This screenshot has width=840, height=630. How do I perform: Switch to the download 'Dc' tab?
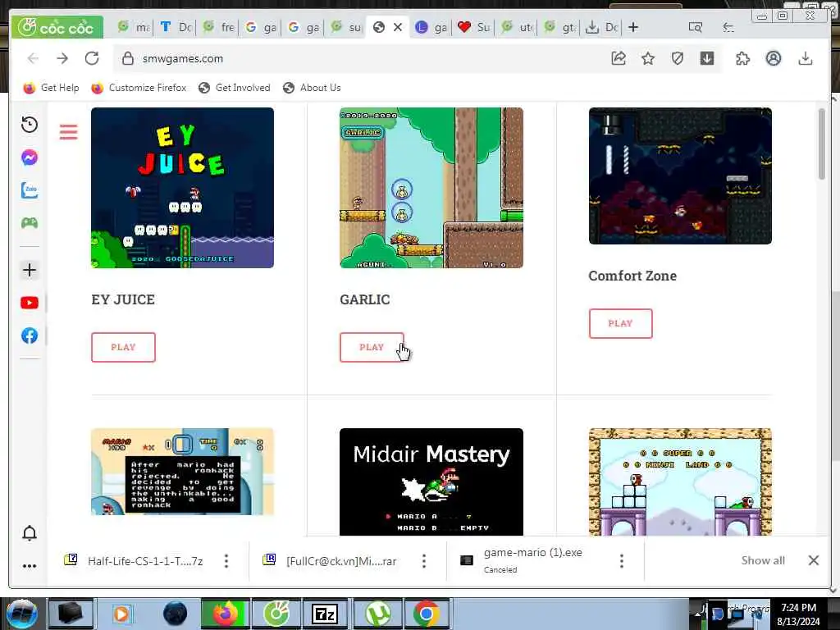coord(601,27)
